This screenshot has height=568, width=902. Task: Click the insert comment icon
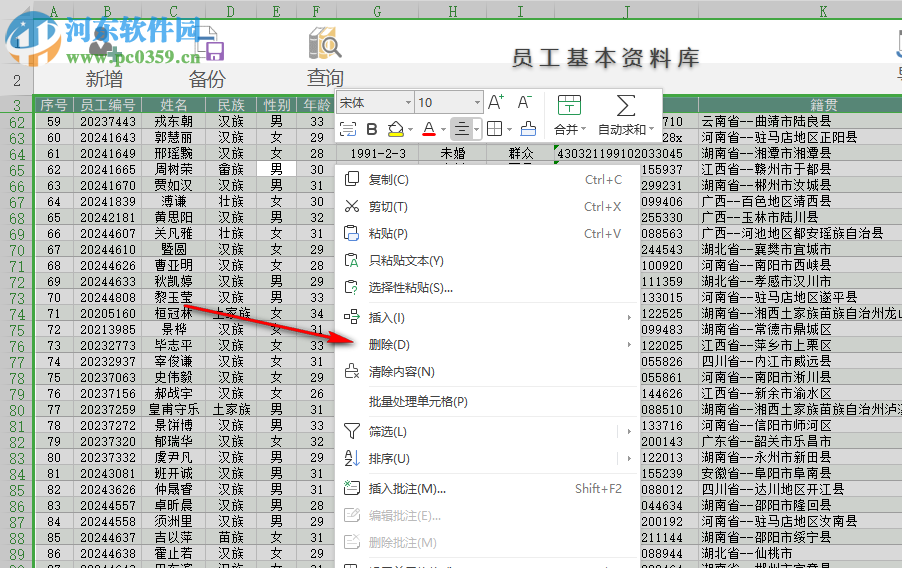[x=352, y=489]
